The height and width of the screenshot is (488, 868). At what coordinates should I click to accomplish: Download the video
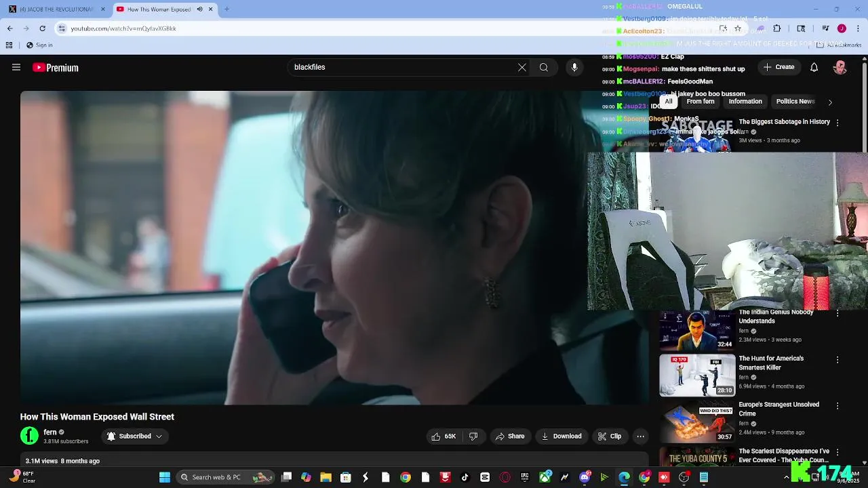[x=561, y=436]
